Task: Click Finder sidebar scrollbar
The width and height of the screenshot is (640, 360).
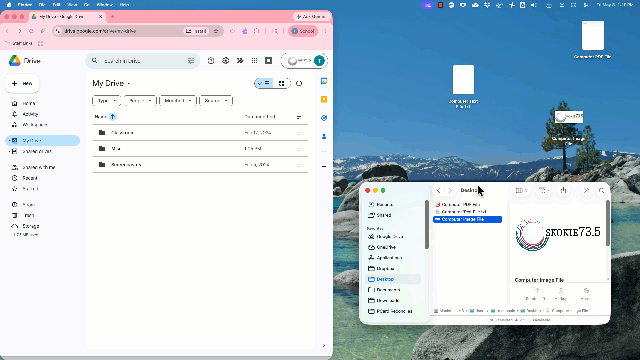Action: tap(427, 224)
